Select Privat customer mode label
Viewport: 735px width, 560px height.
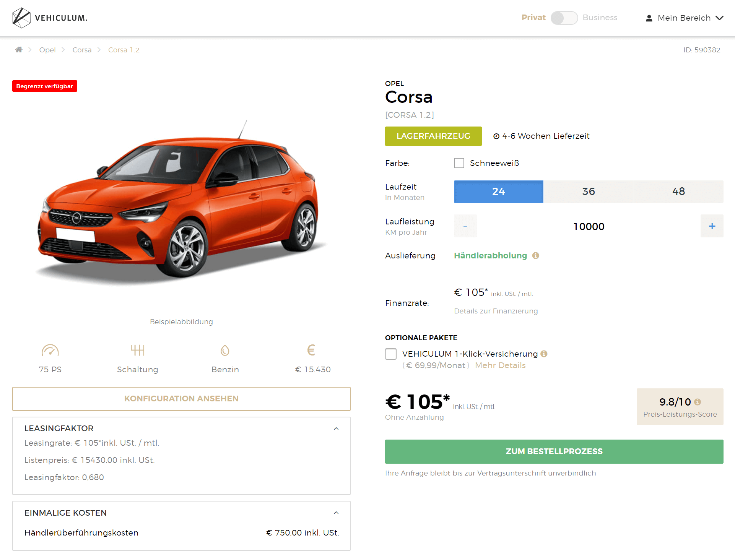[x=533, y=18]
